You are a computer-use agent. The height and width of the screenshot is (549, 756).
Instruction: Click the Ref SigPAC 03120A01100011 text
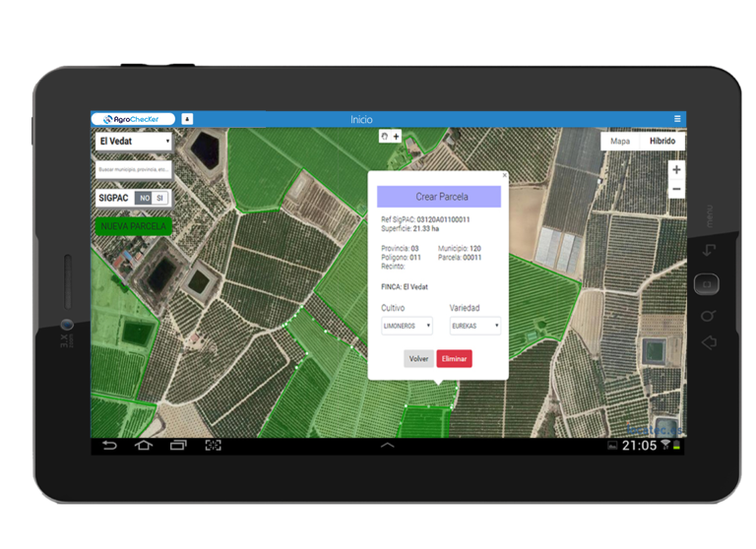pos(425,219)
